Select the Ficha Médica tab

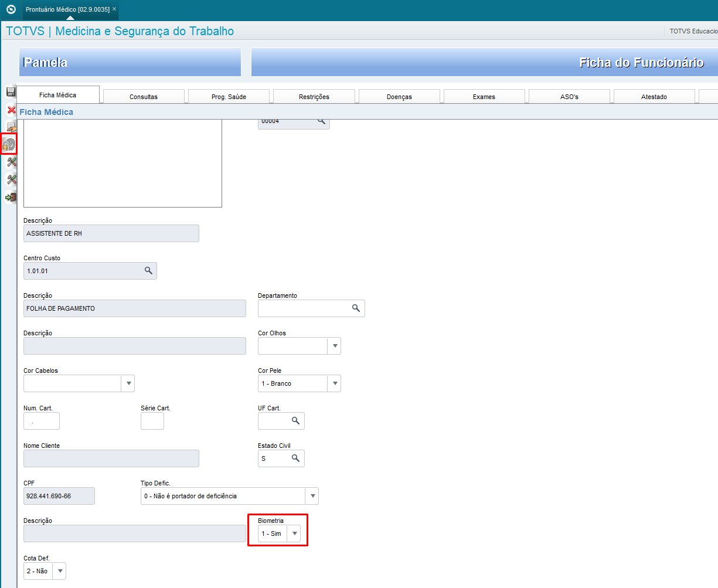pos(57,96)
